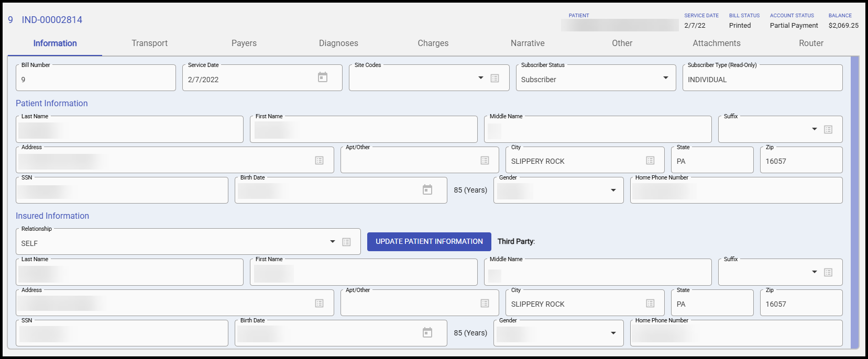The width and height of the screenshot is (868, 359).
Task: Open the Service Date calendar picker
Action: tap(323, 77)
